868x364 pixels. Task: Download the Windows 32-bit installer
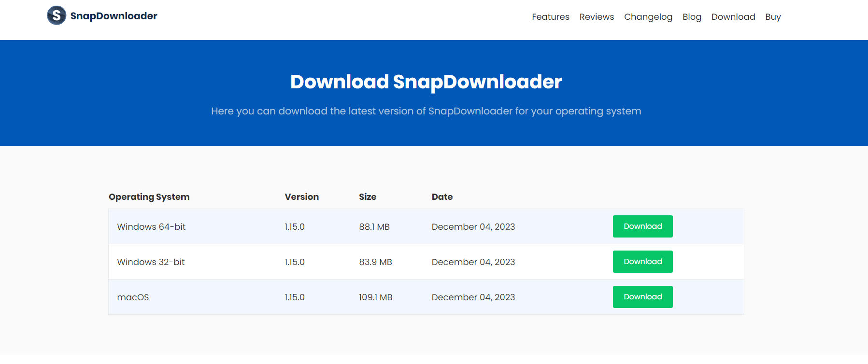click(642, 262)
